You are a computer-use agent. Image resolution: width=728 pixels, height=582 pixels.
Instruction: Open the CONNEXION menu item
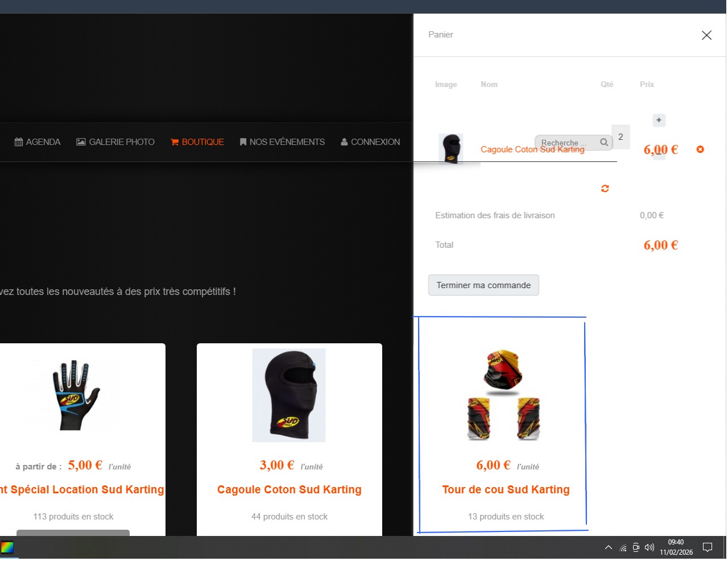click(x=370, y=142)
